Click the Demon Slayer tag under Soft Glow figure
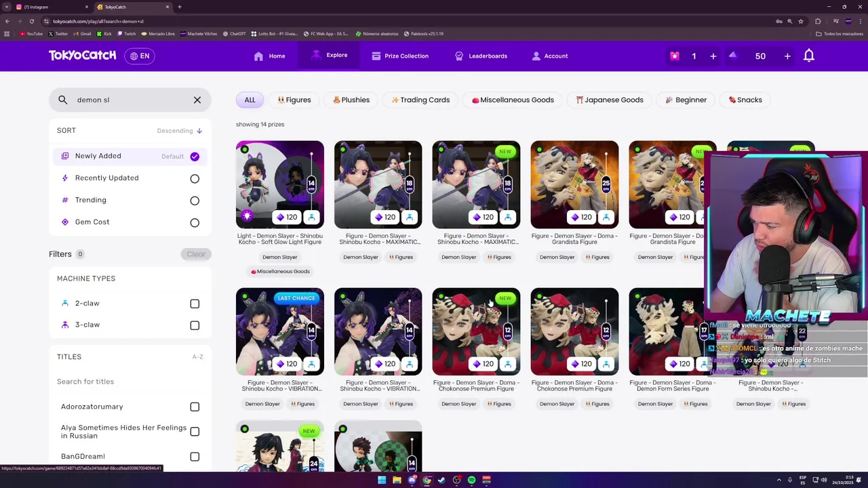Image resolution: width=868 pixels, height=488 pixels. 280,257
